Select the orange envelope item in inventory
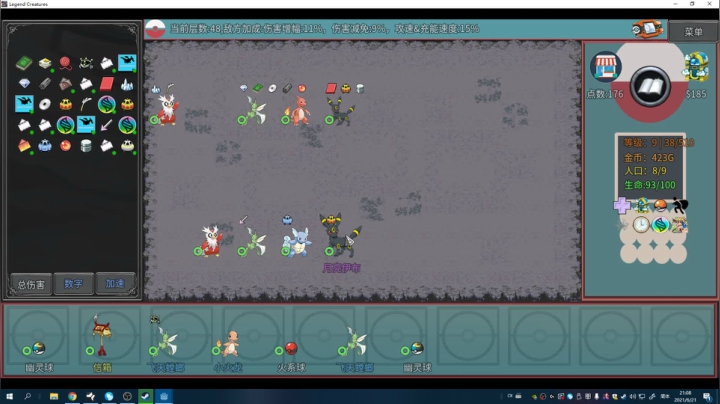This screenshot has height=404, width=720. pos(24,146)
